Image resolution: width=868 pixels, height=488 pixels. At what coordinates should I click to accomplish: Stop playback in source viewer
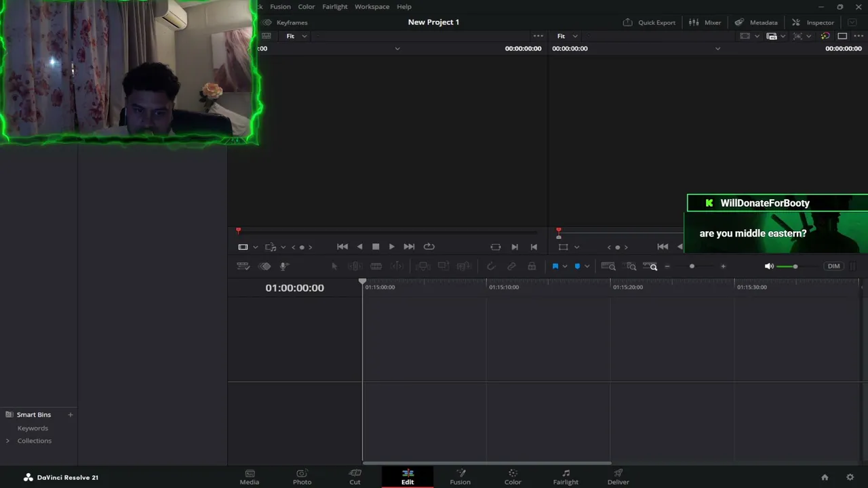(376, 247)
